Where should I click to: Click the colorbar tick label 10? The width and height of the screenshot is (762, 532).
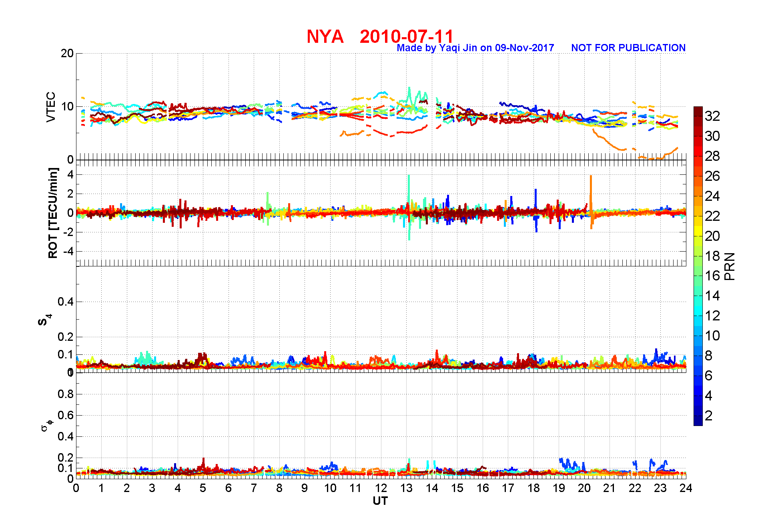tap(712, 336)
